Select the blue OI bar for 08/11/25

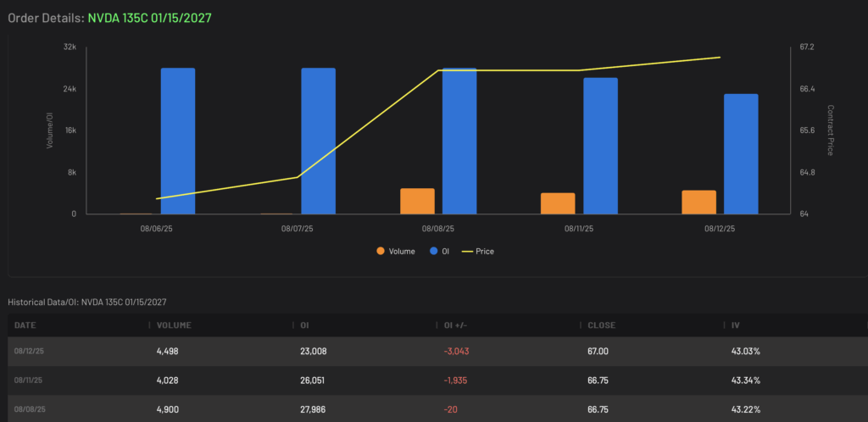[600, 146]
